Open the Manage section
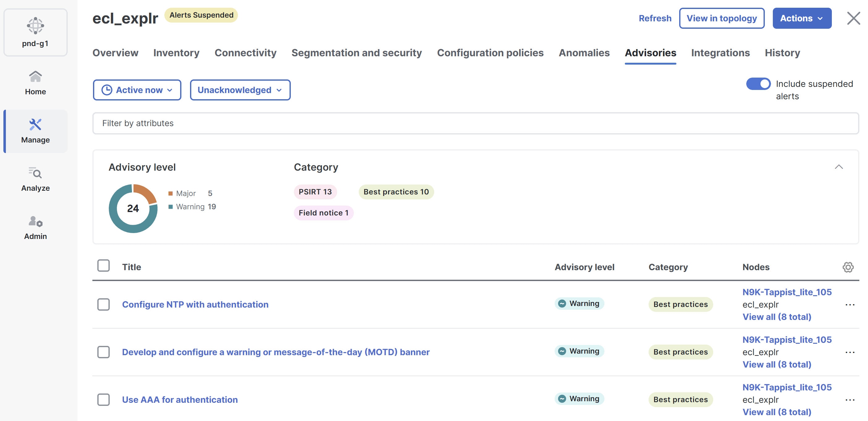 click(x=35, y=131)
